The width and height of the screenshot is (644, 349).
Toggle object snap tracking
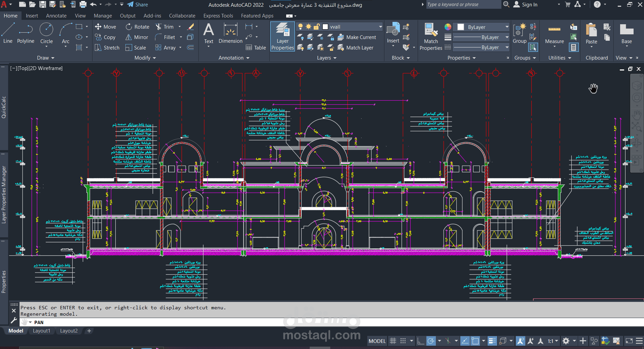465,341
